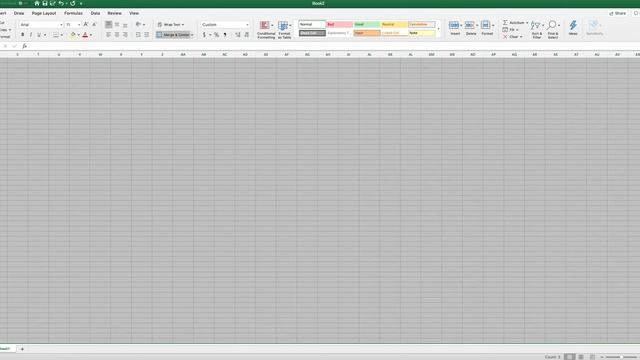Apply the yellow fill color
This screenshot has width=640, height=360.
point(73,35)
